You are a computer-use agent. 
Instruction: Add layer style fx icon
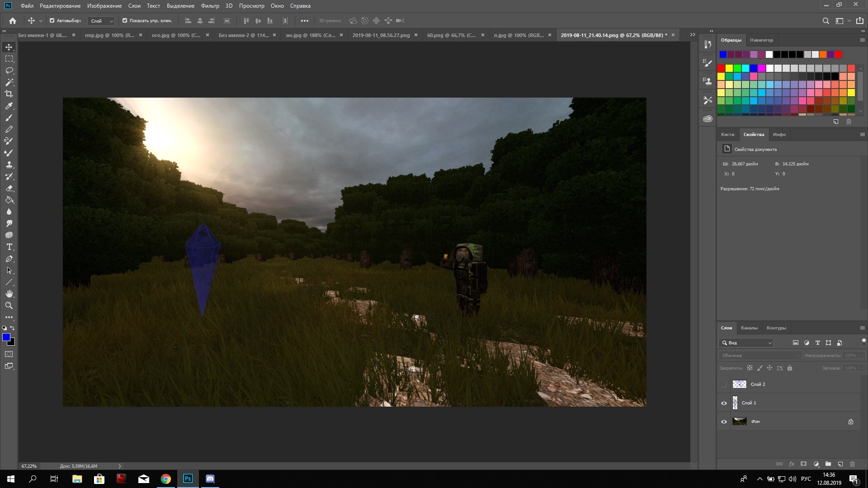point(792,464)
